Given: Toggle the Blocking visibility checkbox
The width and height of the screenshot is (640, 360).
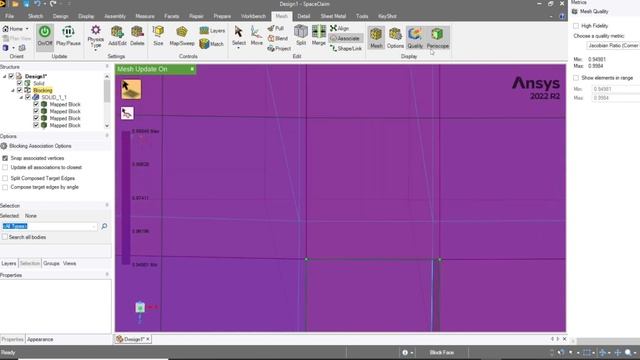Looking at the screenshot, I should tap(20, 90).
